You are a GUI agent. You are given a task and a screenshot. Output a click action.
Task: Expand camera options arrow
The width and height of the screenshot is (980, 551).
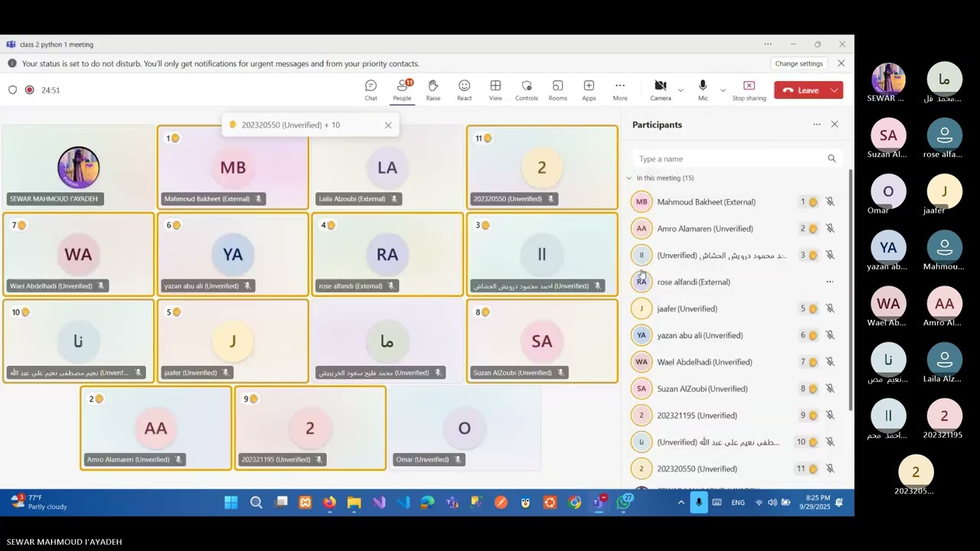(x=681, y=90)
